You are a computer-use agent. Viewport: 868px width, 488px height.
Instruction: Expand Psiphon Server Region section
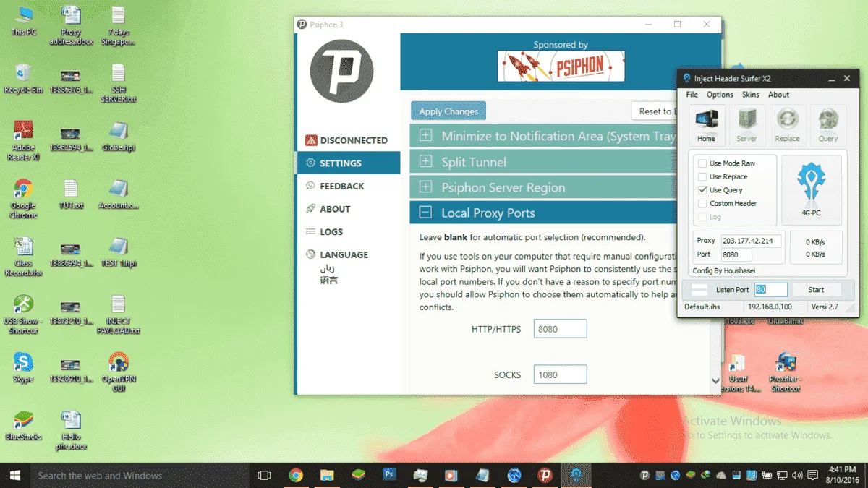point(543,187)
